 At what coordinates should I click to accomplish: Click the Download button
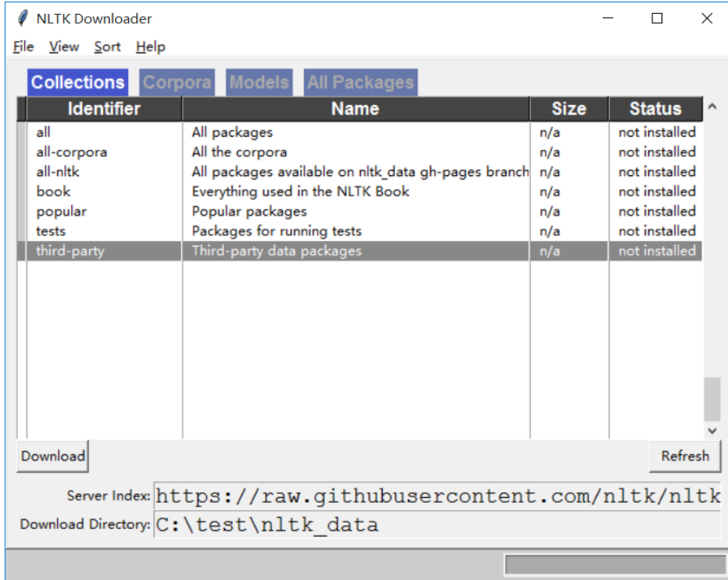coord(53,456)
